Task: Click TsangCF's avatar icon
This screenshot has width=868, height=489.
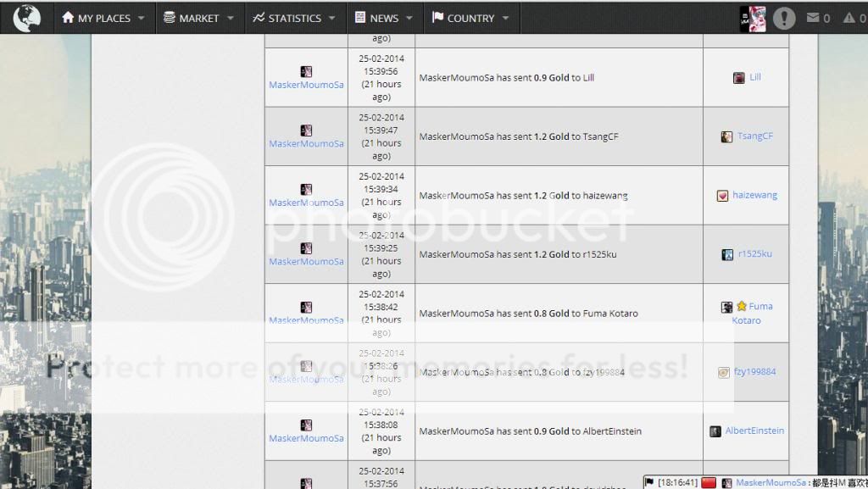Action: 726,136
